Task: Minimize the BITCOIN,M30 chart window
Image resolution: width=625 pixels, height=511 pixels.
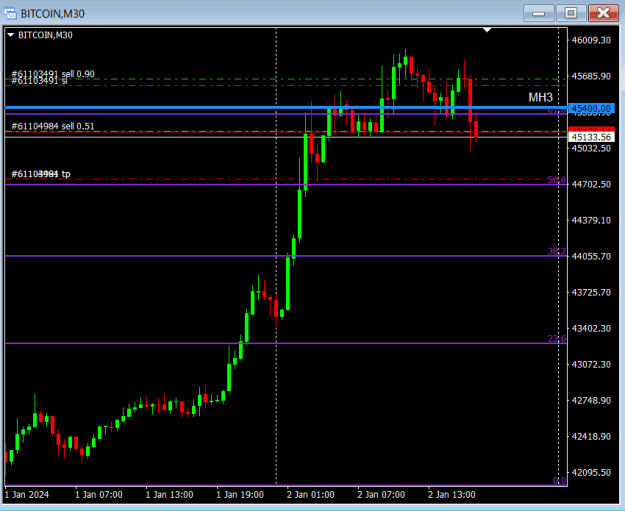Action: 539,13
